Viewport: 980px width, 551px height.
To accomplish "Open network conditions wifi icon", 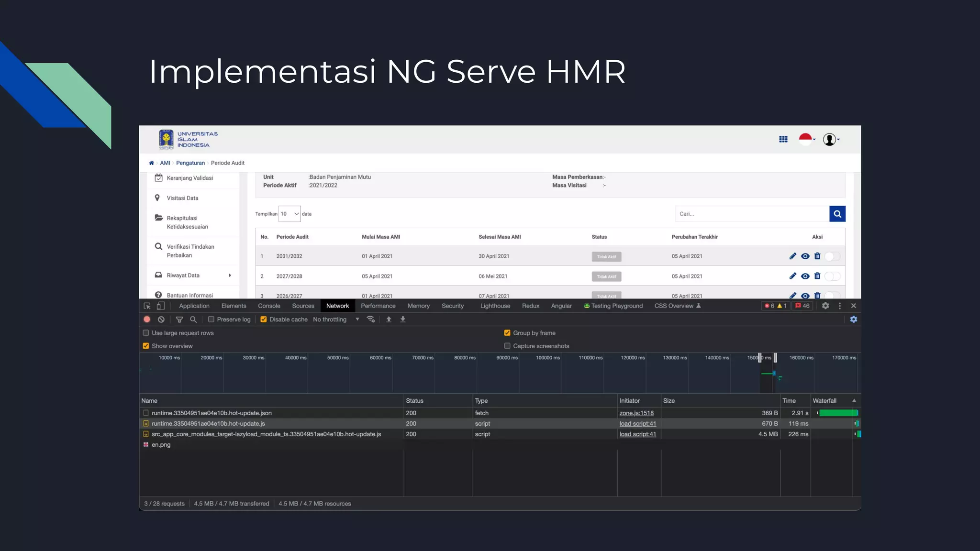I will coord(370,320).
